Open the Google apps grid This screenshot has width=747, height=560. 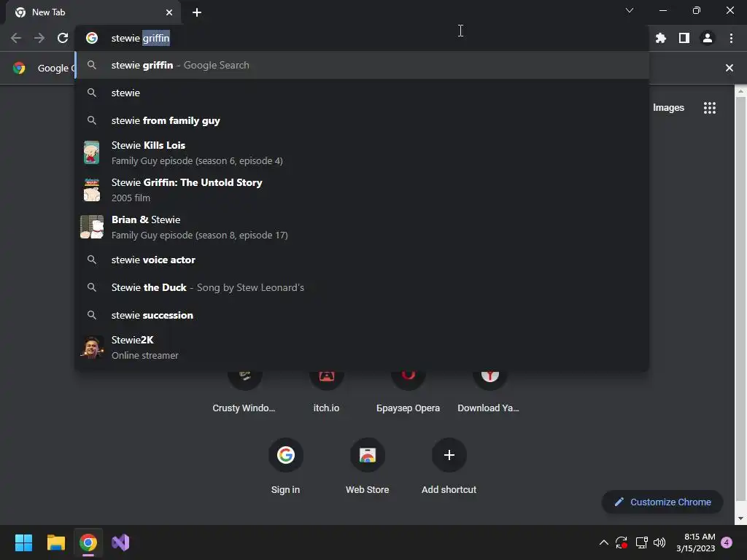tap(709, 108)
